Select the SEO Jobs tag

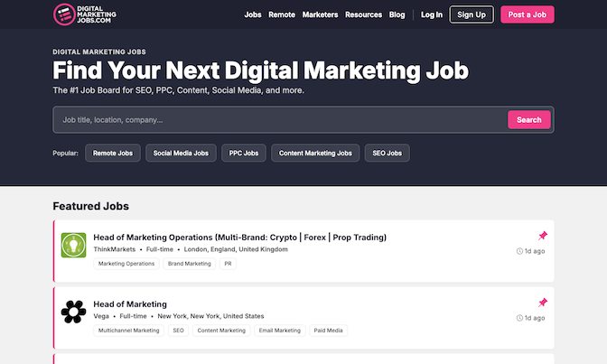[388, 153]
